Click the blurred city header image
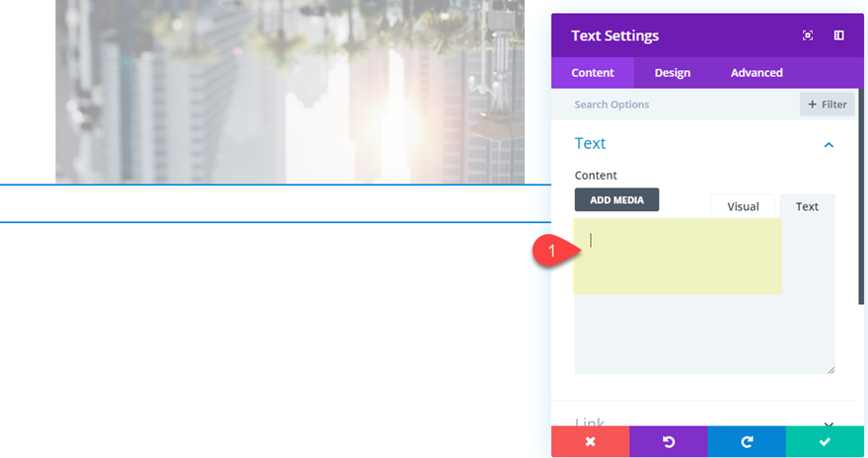 pos(290,92)
